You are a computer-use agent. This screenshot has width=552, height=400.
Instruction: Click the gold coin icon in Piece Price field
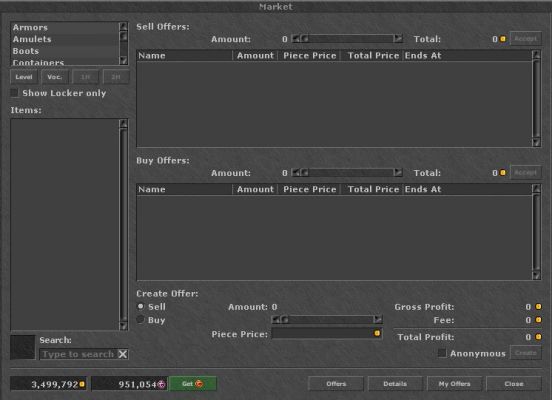point(377,333)
